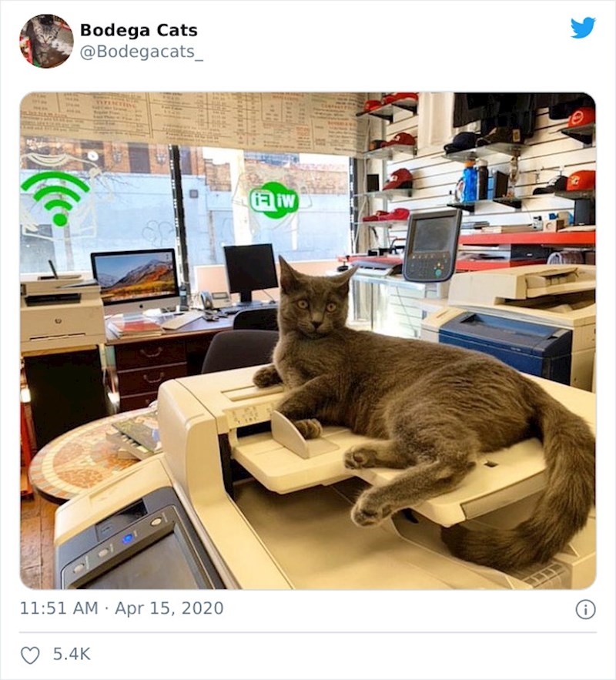616x680 pixels.
Task: Click the price list banner above the window
Action: tap(191, 120)
